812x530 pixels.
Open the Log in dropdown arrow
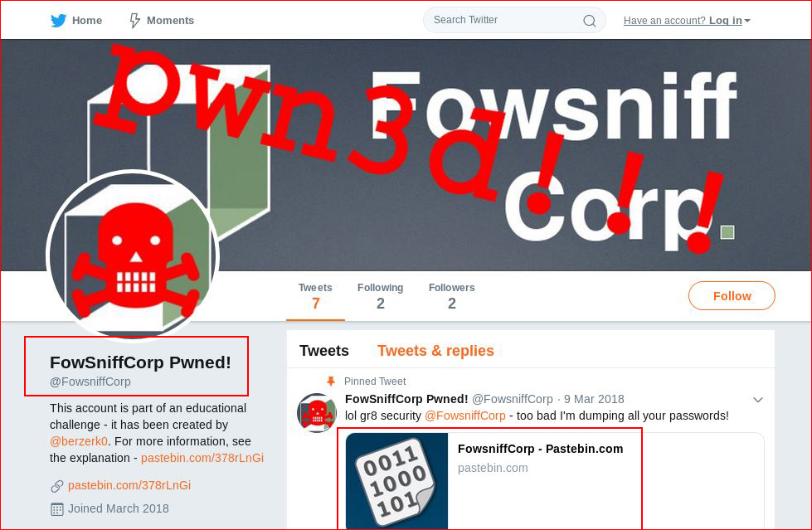pos(747,21)
